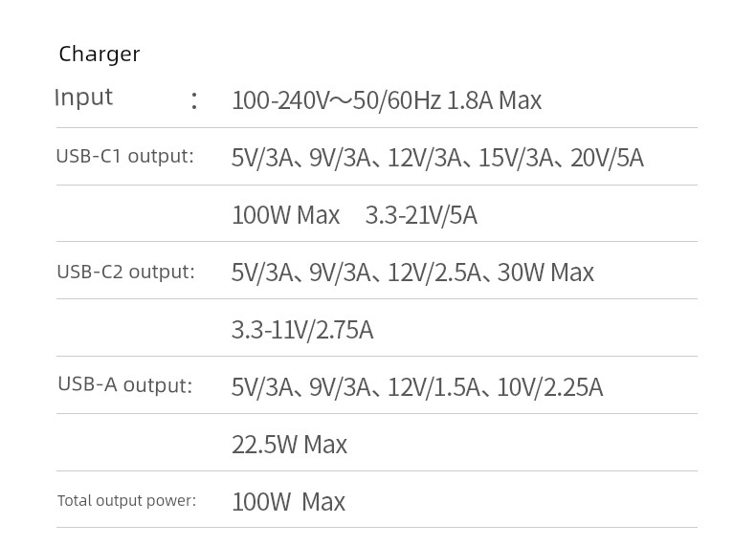
Task: Click the 12V/2.5A specification
Action: tap(434, 273)
